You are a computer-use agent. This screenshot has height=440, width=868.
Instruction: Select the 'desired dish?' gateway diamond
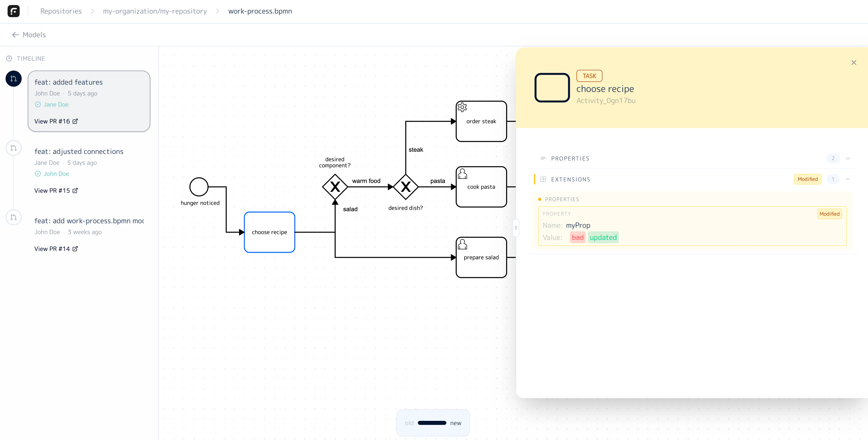[x=406, y=187]
